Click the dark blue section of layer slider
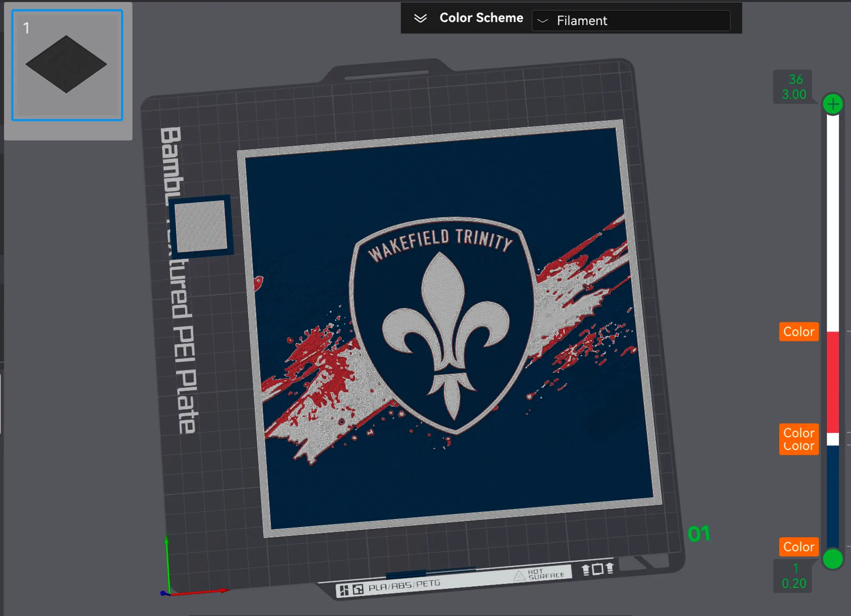The width and height of the screenshot is (851, 616). pos(833,497)
